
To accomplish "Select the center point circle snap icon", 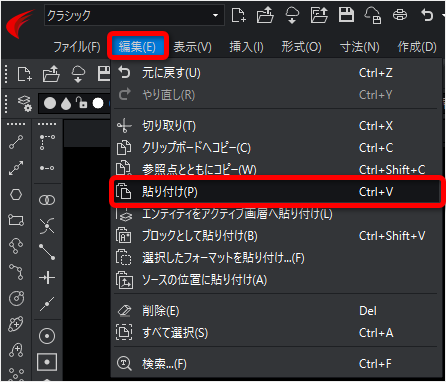I will click(x=47, y=336).
